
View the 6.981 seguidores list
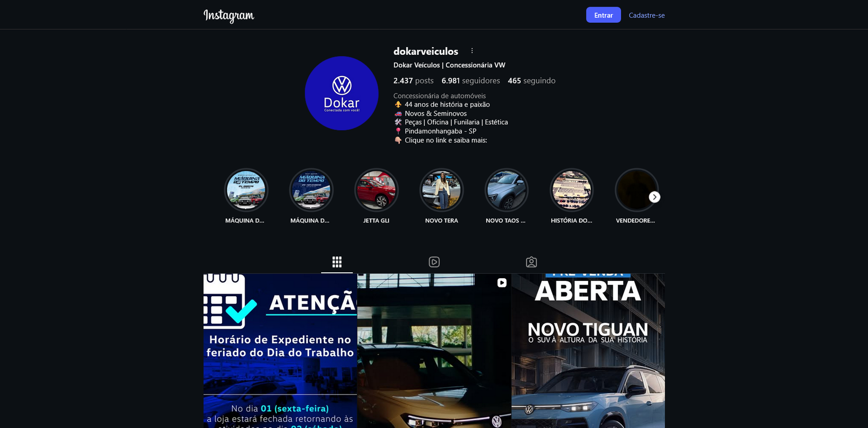pos(471,81)
